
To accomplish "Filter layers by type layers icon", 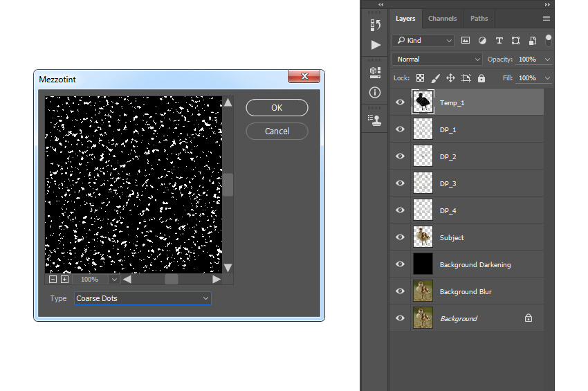I will [x=499, y=41].
